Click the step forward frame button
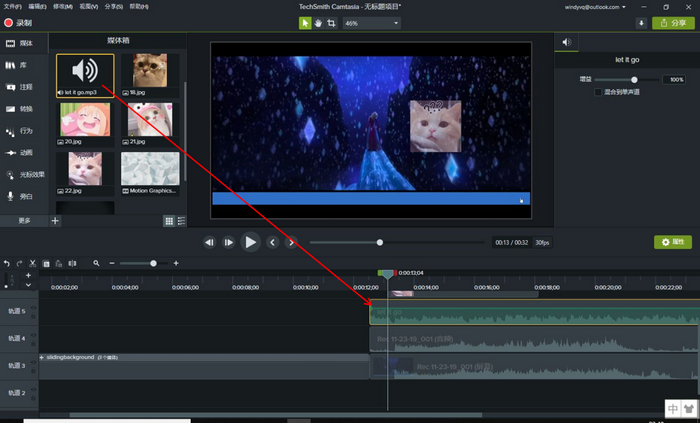700x423 pixels. click(228, 242)
